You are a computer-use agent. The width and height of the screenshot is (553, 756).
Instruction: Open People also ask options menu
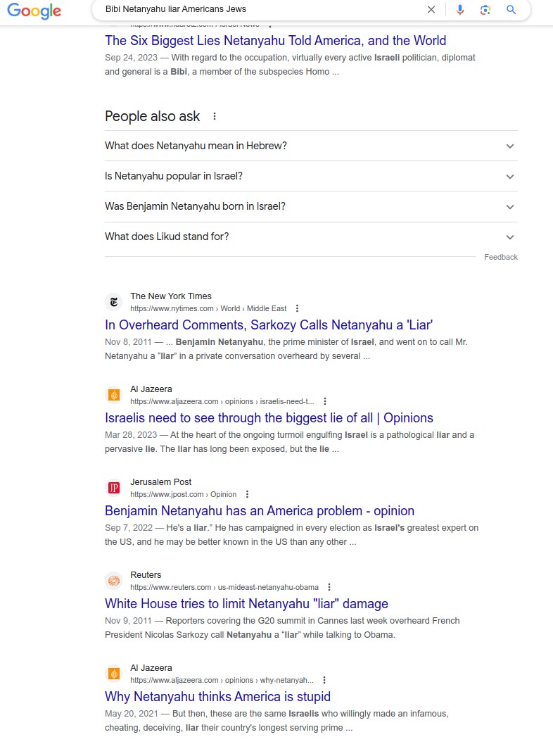coord(215,117)
